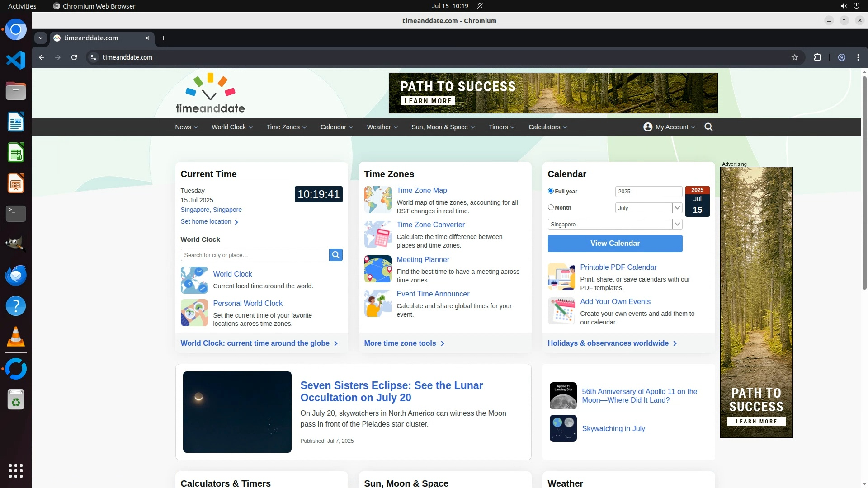This screenshot has width=868, height=488.
Task: Expand the My Account menu
Action: click(669, 127)
